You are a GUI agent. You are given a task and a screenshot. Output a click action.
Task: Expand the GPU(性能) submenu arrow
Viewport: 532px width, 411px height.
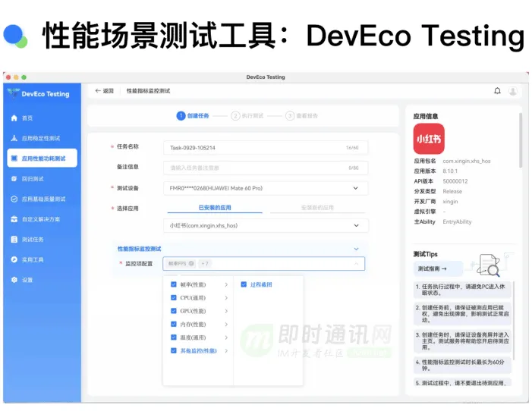226,312
